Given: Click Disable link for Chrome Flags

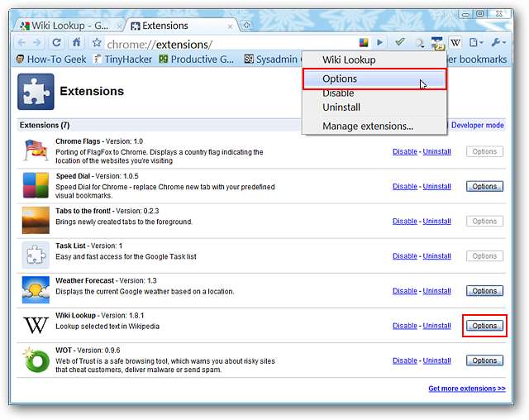Looking at the screenshot, I should (x=405, y=152).
